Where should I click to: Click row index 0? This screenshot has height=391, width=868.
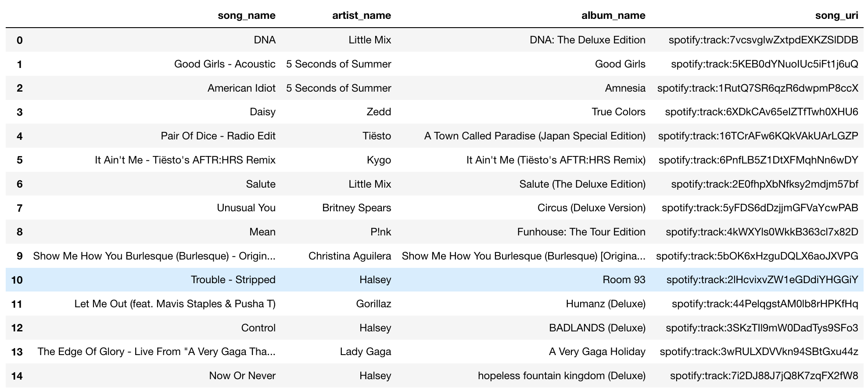pos(20,40)
